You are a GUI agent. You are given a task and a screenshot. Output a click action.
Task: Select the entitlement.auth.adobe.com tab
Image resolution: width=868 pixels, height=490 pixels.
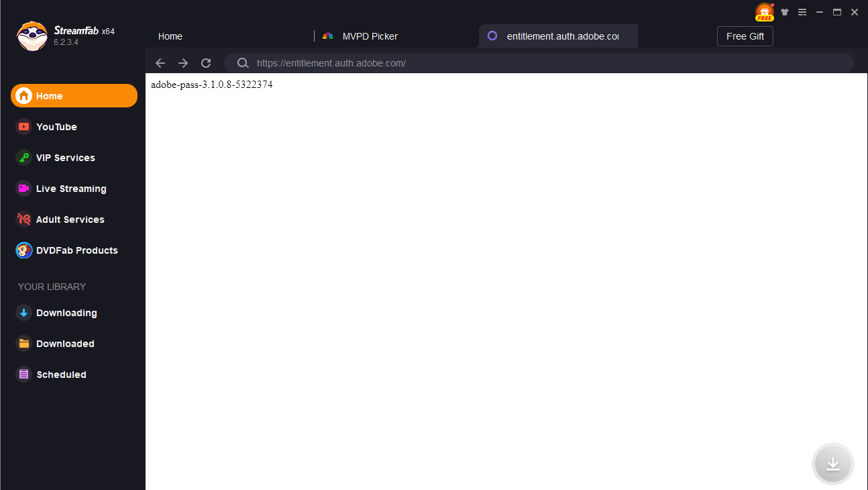(x=558, y=36)
